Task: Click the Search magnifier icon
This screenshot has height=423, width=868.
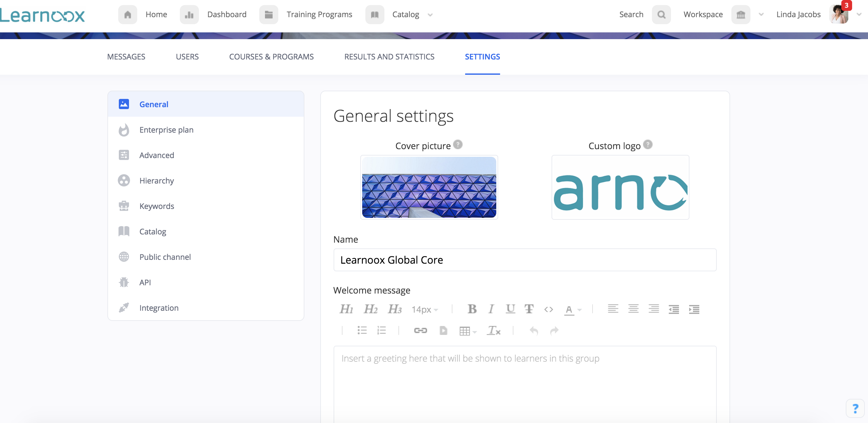Action: click(x=661, y=15)
